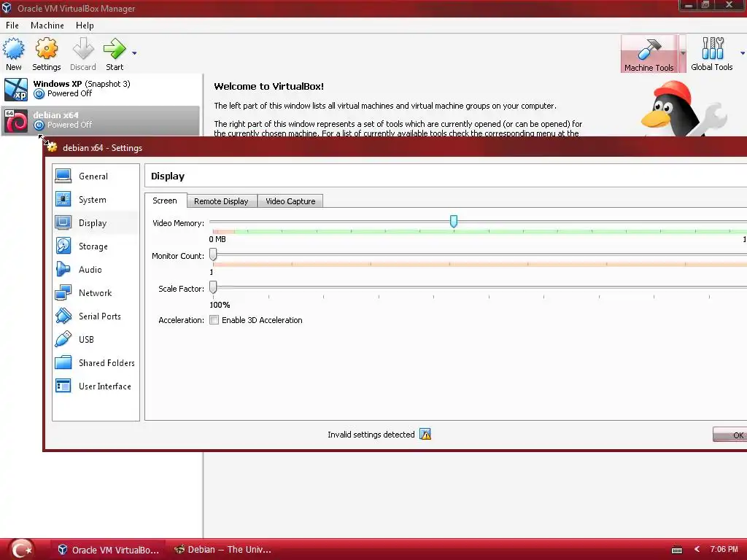The height and width of the screenshot is (560, 747).
Task: Expand the Machine Tools dropdown arrow
Action: click(x=683, y=53)
